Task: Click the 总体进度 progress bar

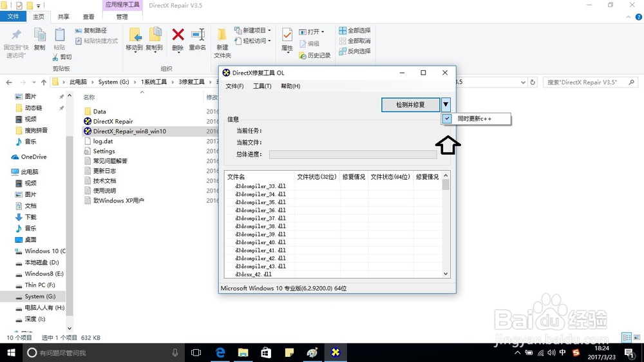Action: click(x=353, y=154)
